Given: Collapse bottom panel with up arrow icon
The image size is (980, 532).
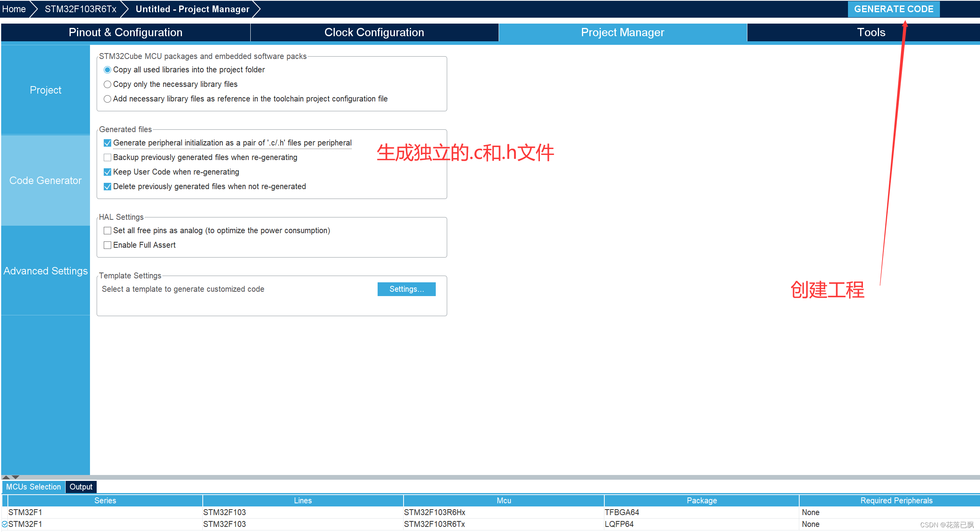Looking at the screenshot, I should (x=6, y=477).
